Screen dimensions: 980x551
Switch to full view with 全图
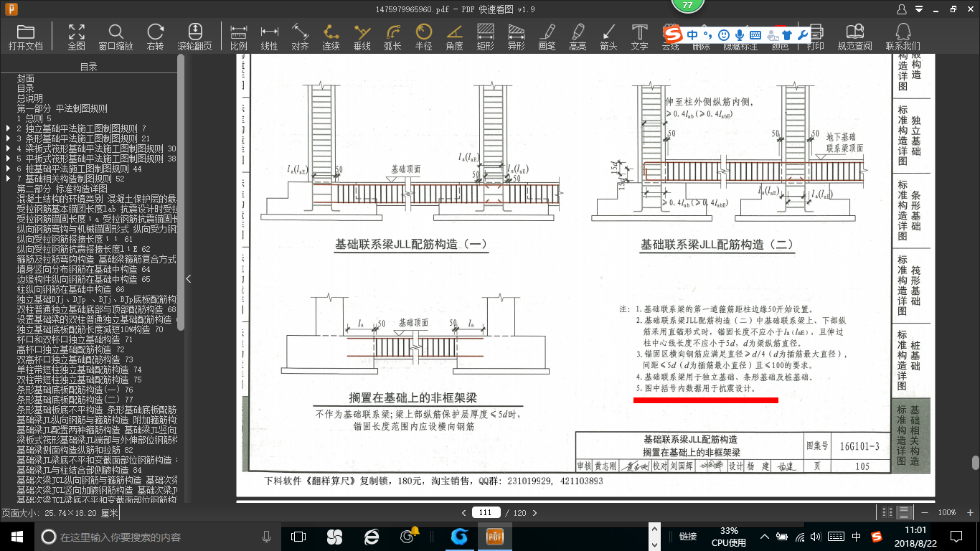[x=76, y=37]
